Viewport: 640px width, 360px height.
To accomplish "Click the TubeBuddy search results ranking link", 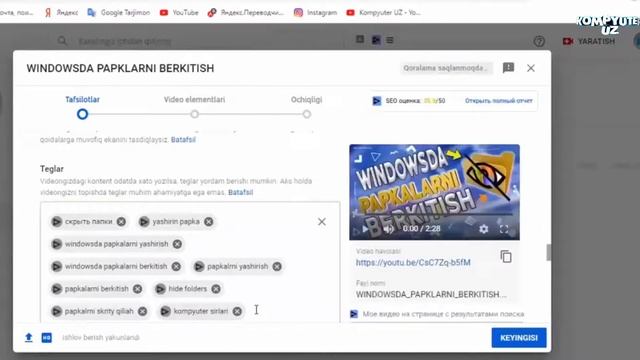I will point(443,314).
